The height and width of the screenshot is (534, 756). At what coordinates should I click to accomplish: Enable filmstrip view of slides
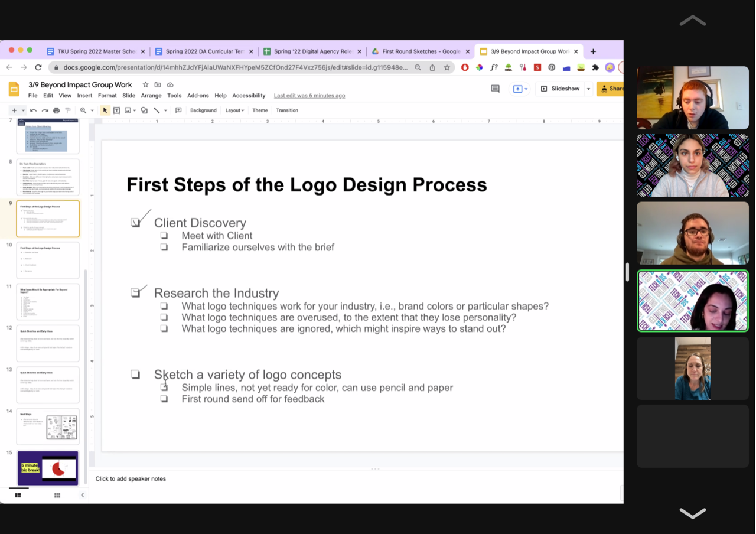click(18, 494)
